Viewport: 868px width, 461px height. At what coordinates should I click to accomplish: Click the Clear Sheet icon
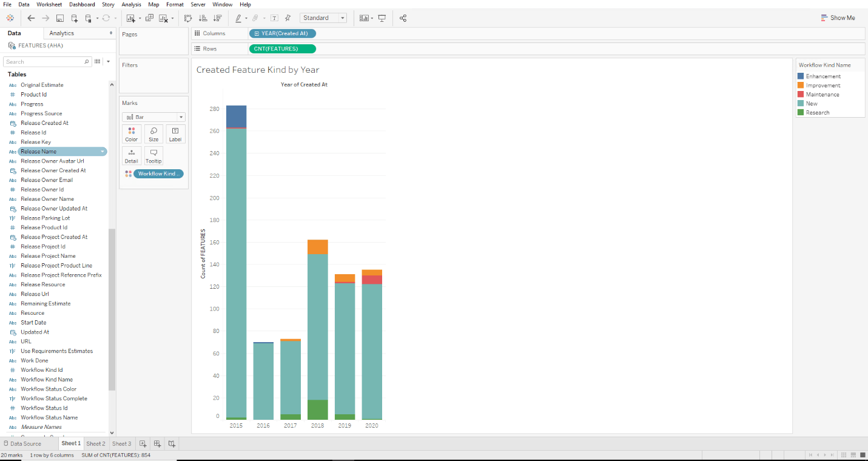(x=164, y=18)
